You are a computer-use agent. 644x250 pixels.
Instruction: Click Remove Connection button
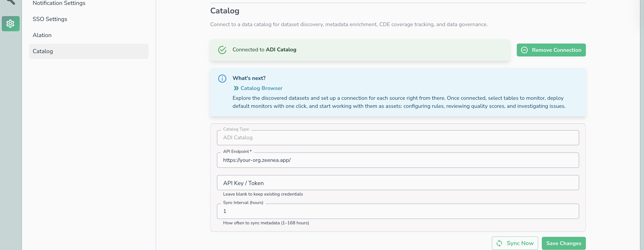(551, 50)
